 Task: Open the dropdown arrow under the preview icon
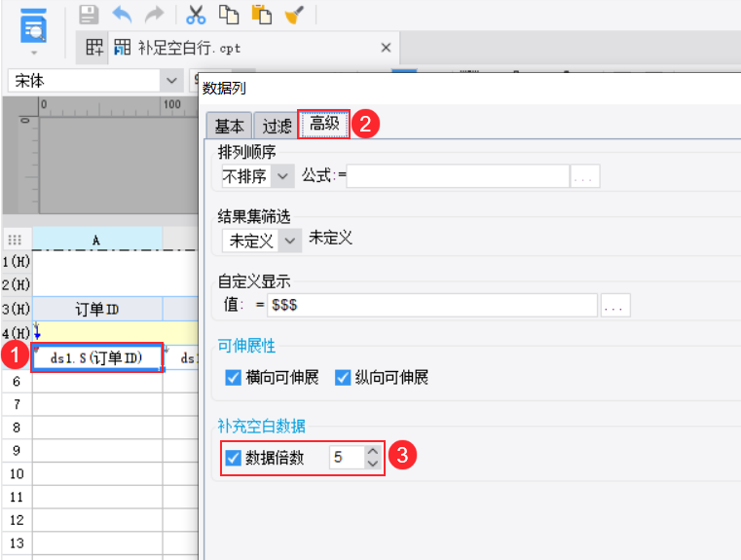[33, 53]
